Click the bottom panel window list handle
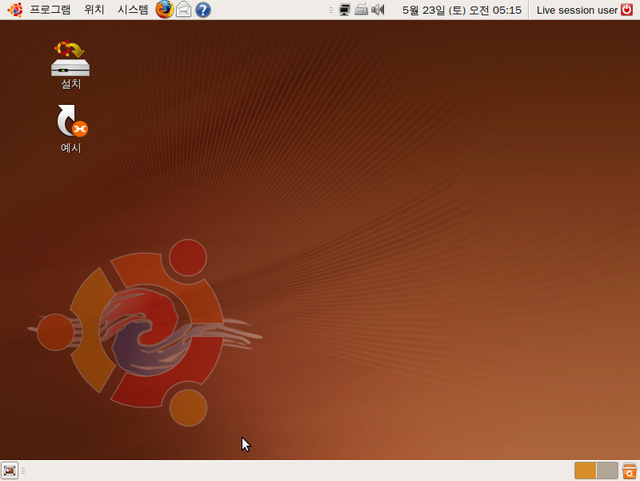Viewport: 640px width, 481px height. pos(23,470)
